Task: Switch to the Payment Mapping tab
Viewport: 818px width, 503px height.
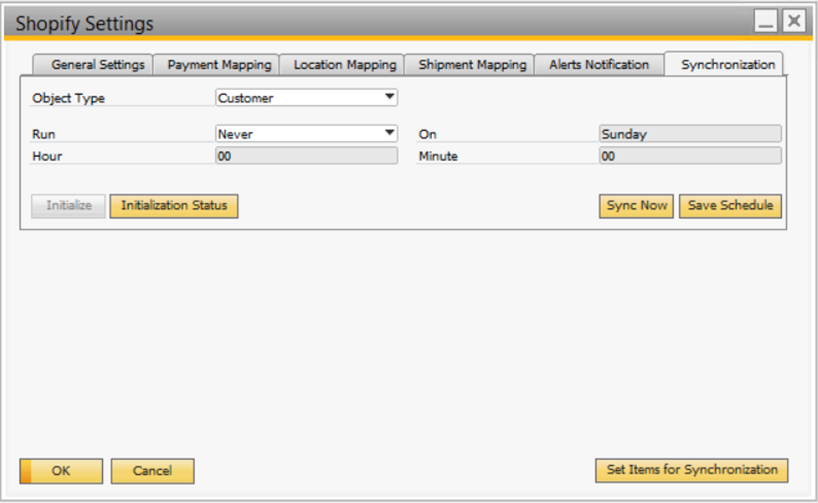Action: pos(219,64)
